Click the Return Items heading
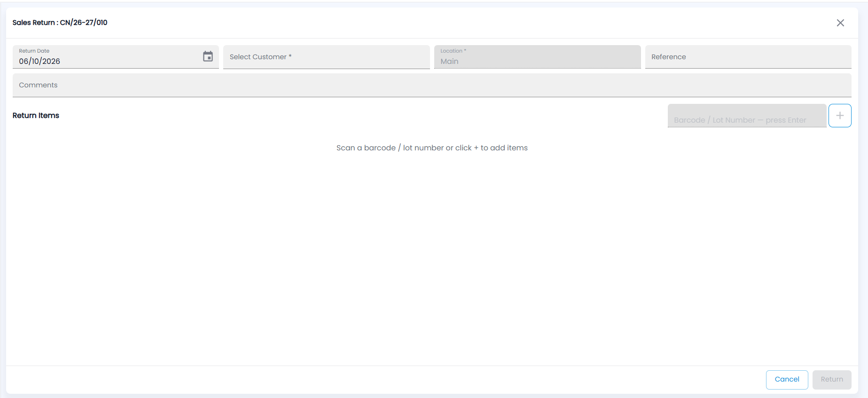 tap(36, 116)
